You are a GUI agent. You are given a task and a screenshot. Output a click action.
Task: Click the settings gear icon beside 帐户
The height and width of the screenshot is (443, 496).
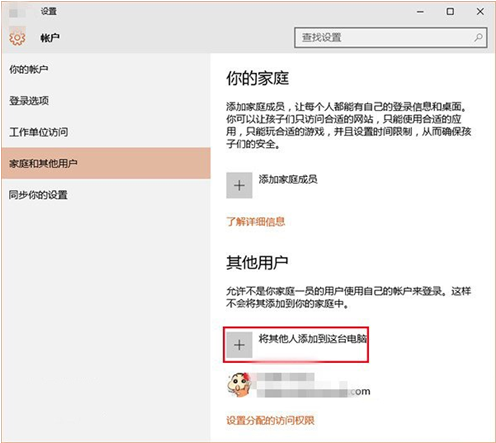[x=17, y=38]
